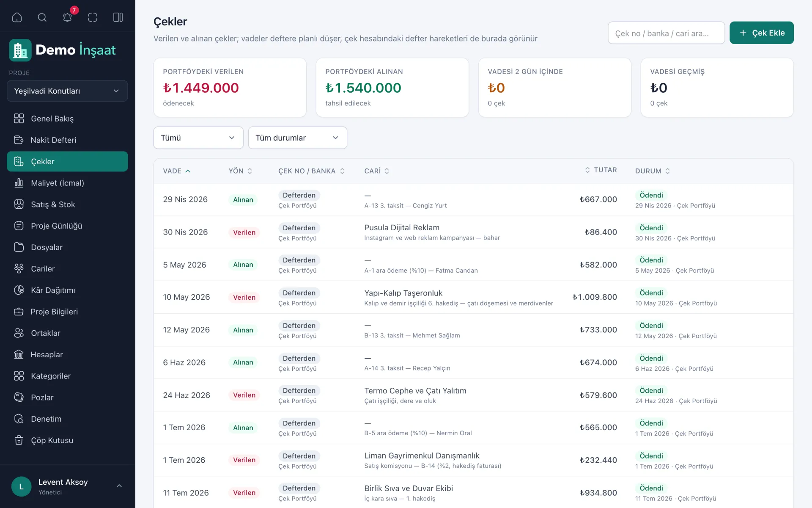The height and width of the screenshot is (508, 812).
Task: Open the Yeşilvadi Konutları project dropdown
Action: pyautogui.click(x=67, y=91)
